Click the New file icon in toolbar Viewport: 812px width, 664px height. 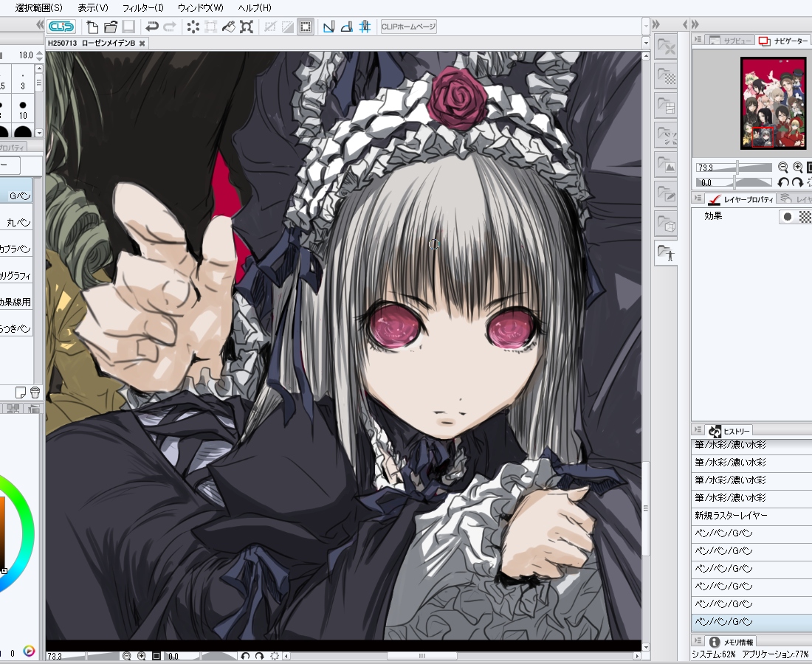93,27
